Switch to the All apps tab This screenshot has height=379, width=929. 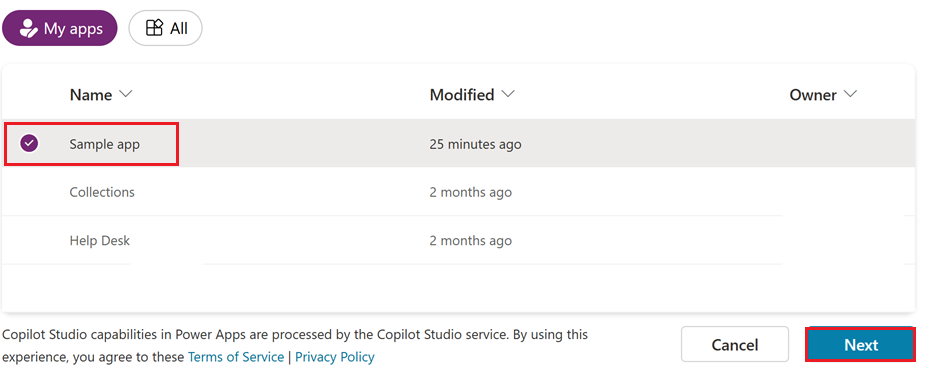click(x=165, y=28)
